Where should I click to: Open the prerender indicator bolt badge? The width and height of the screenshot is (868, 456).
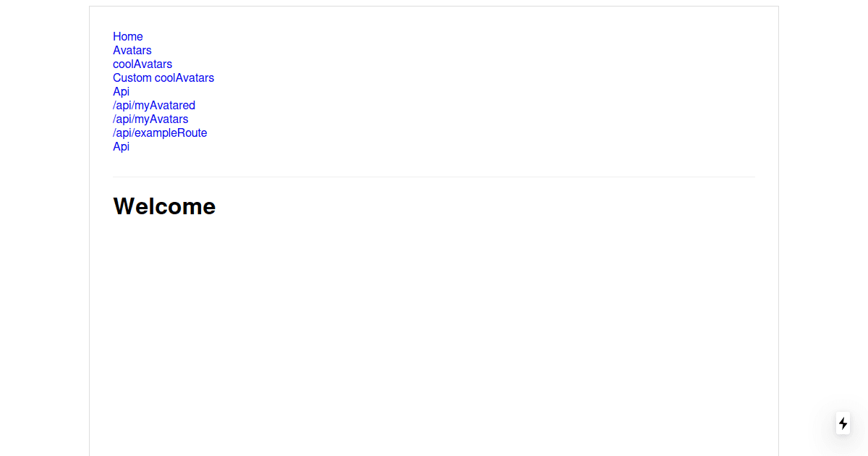tap(843, 423)
